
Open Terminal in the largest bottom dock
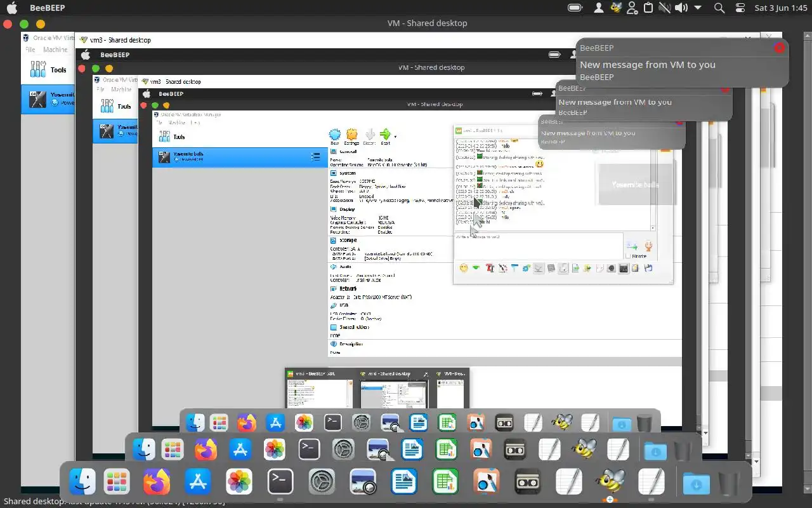(x=280, y=482)
